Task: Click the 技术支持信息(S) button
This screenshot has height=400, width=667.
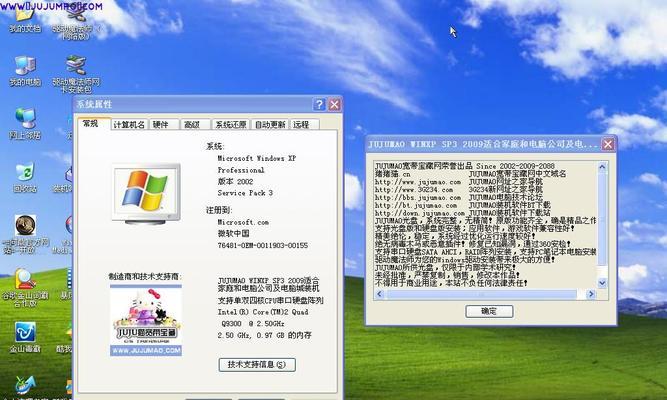Action: 257,364
